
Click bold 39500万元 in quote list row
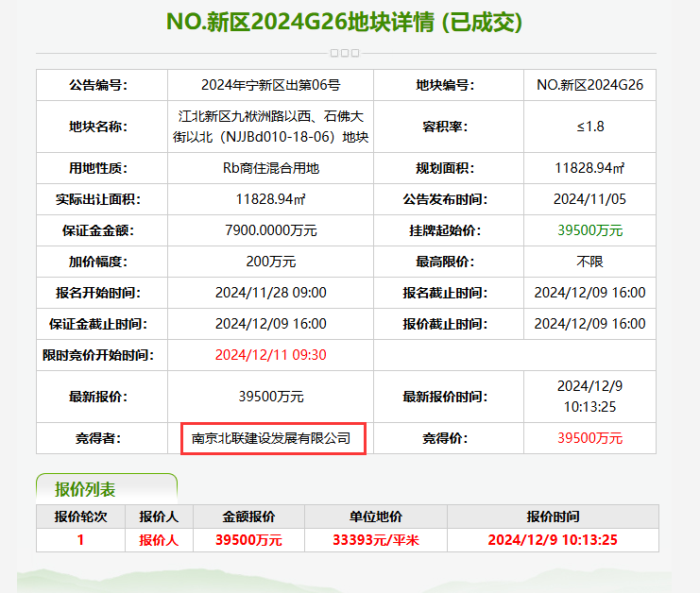[x=248, y=540]
